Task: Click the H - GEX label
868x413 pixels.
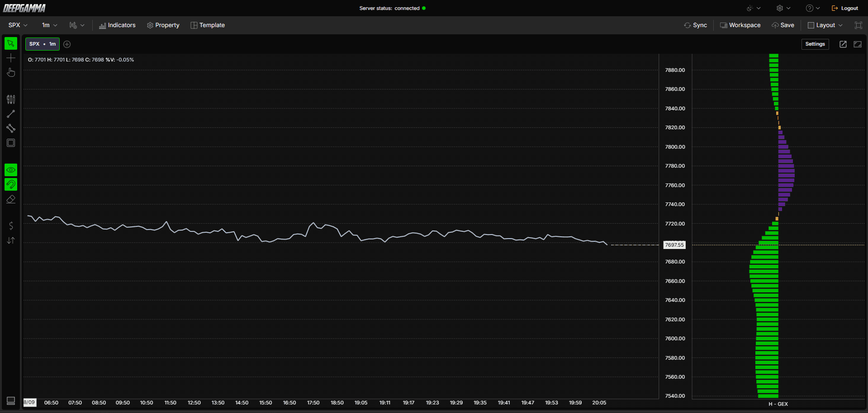Action: point(778,404)
